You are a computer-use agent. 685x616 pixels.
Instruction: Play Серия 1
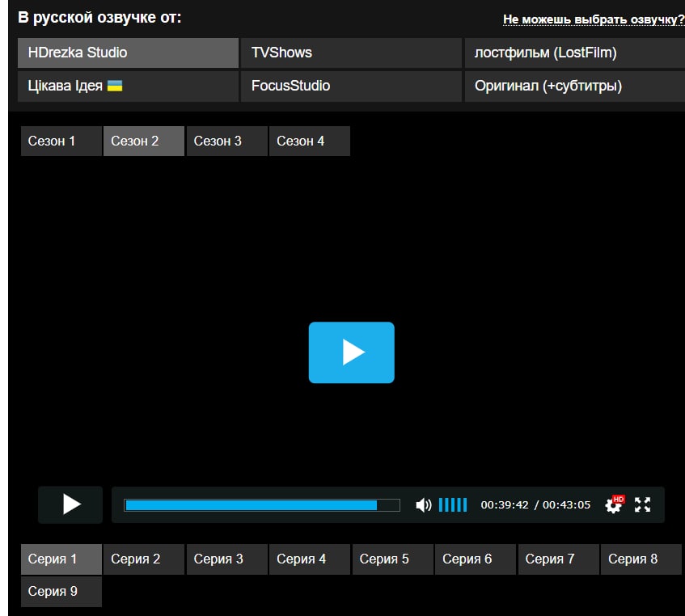61,559
